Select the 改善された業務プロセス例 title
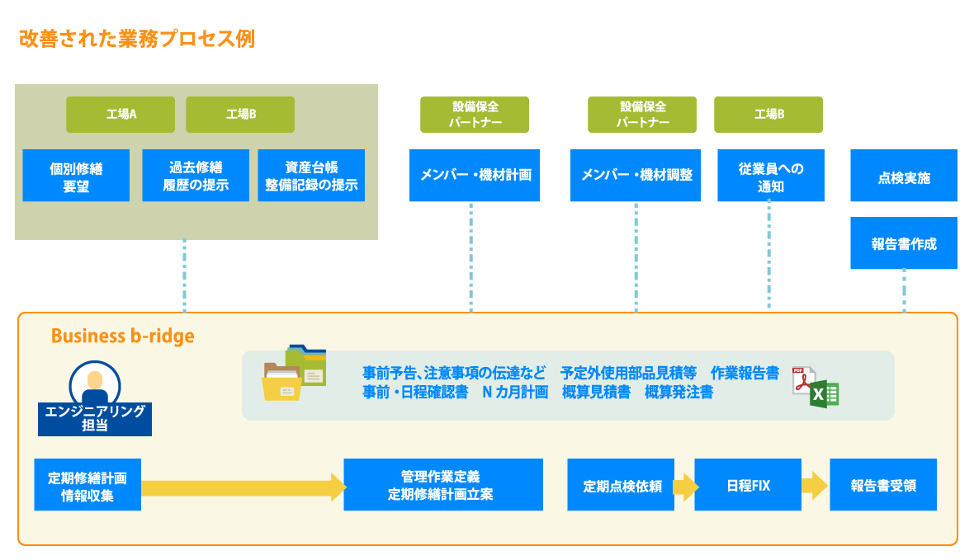Image resolution: width=974 pixels, height=560 pixels. [x=137, y=37]
